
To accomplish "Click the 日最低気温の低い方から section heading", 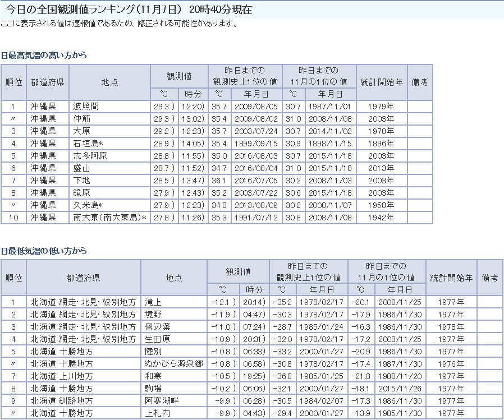I will (x=44, y=251).
